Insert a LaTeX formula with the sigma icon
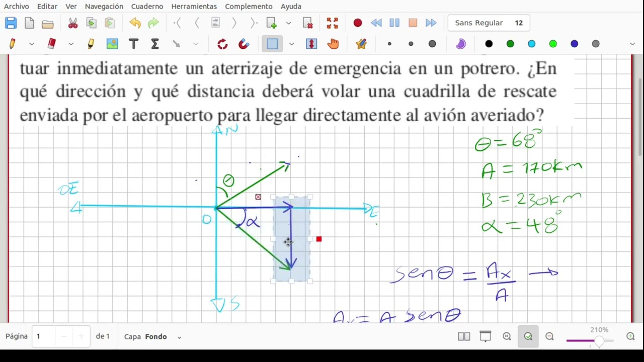This screenshot has width=644, height=362. (155, 44)
